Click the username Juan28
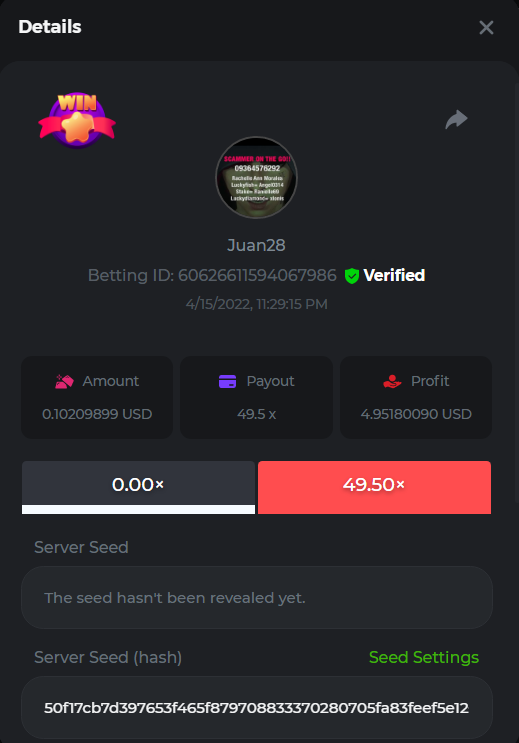Viewport: 519px width, 743px height. (256, 245)
